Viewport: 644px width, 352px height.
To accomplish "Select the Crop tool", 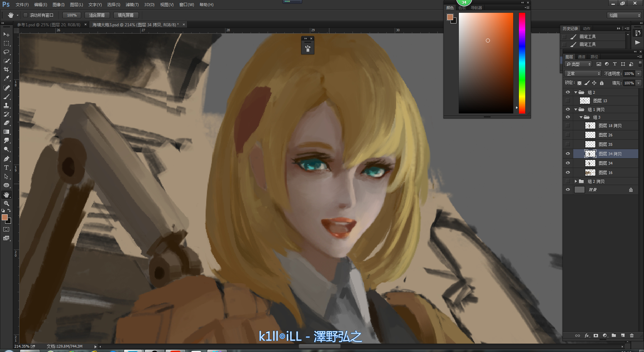I will [x=6, y=70].
